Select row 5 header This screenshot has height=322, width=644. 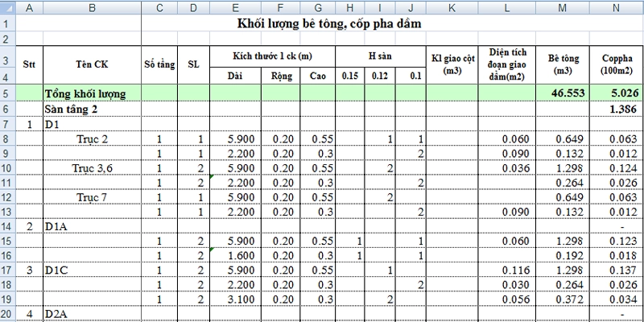tap(6, 93)
